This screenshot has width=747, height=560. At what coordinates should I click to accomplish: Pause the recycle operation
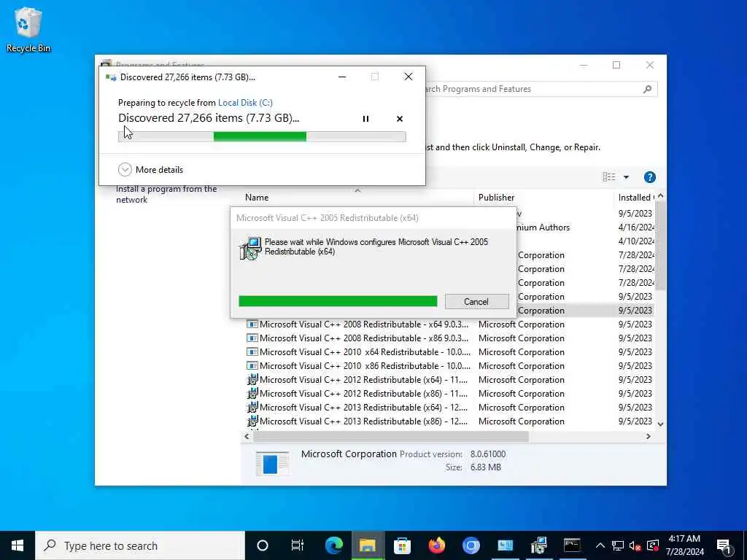365,119
